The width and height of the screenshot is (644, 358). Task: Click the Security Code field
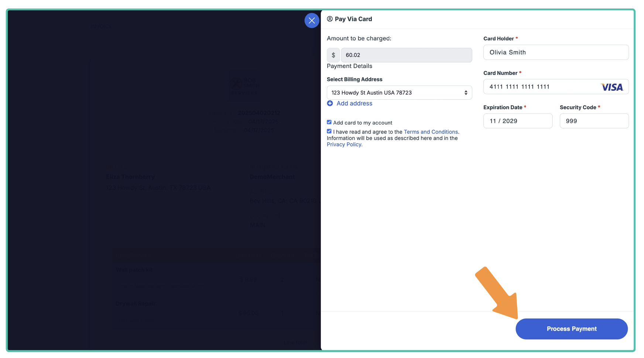click(x=594, y=121)
